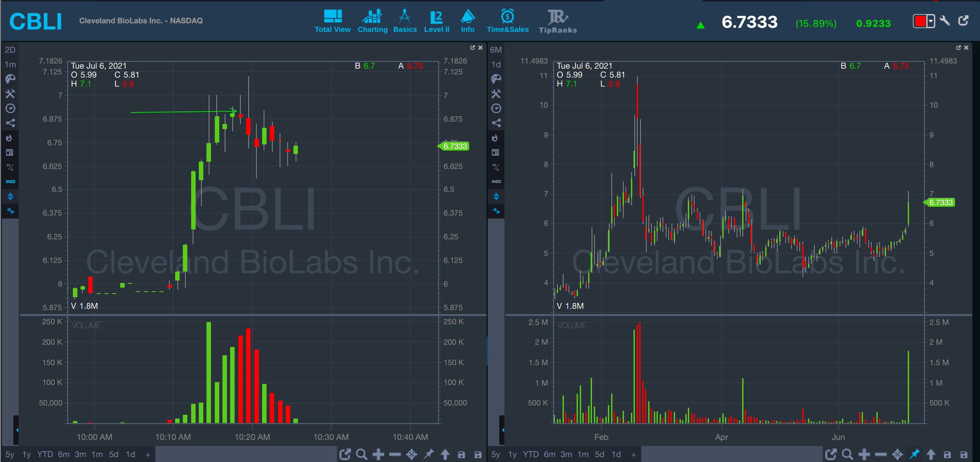
Task: Select the 3m range in right chart footer
Action: tap(566, 454)
